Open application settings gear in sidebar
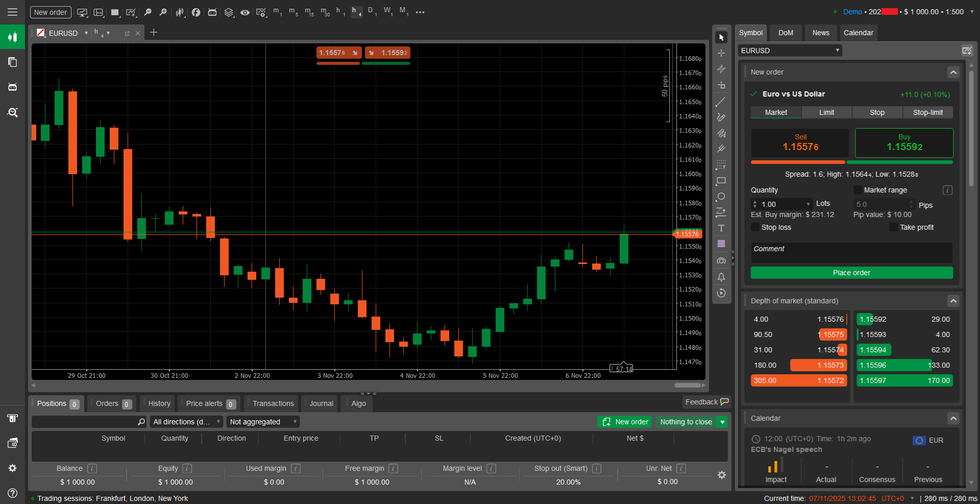The image size is (980, 504). coord(12,468)
